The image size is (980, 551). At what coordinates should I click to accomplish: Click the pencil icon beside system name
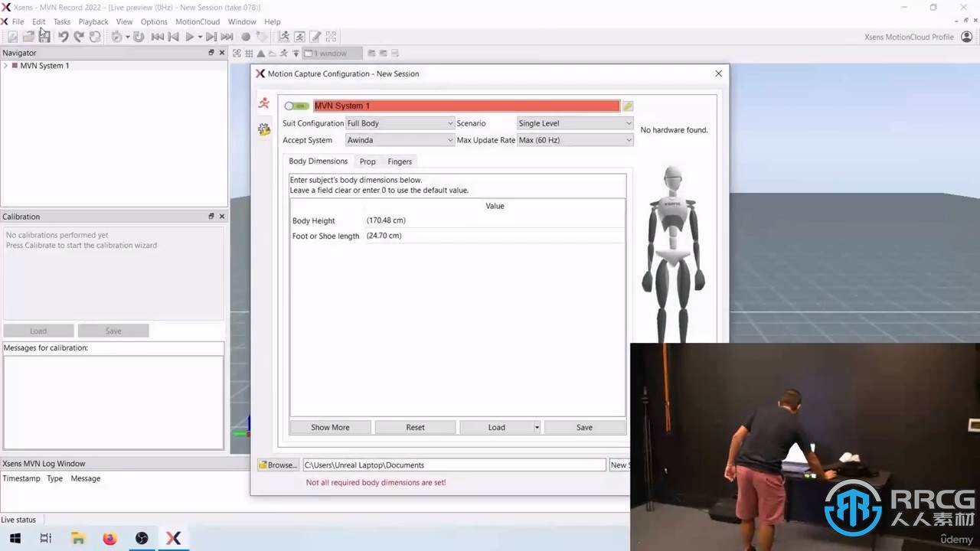[628, 106]
